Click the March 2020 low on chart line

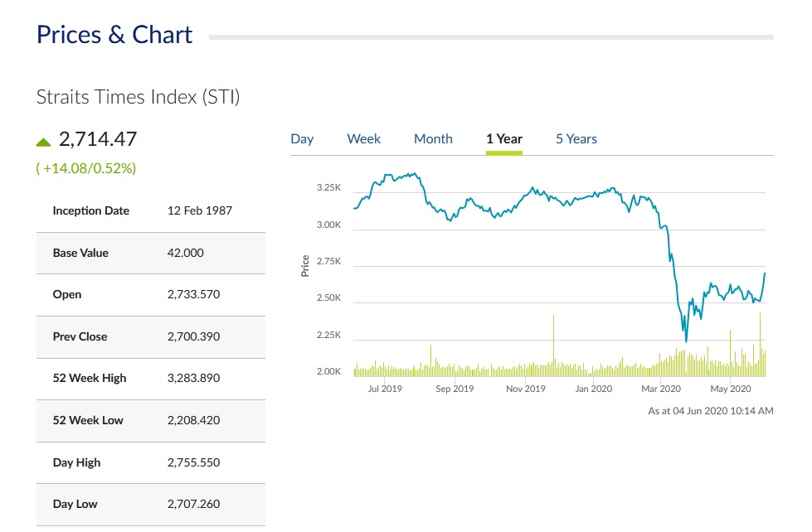[x=686, y=340]
